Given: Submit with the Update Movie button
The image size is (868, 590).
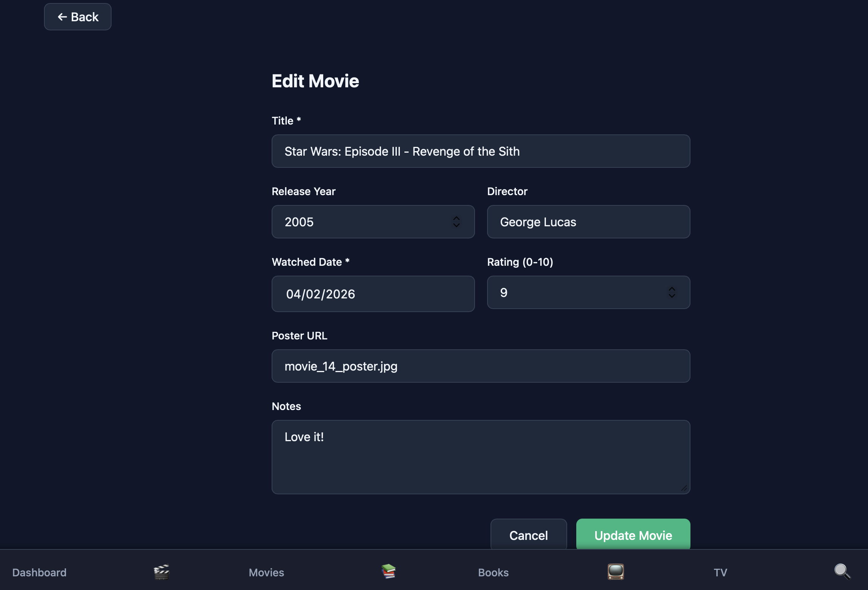Looking at the screenshot, I should point(633,535).
